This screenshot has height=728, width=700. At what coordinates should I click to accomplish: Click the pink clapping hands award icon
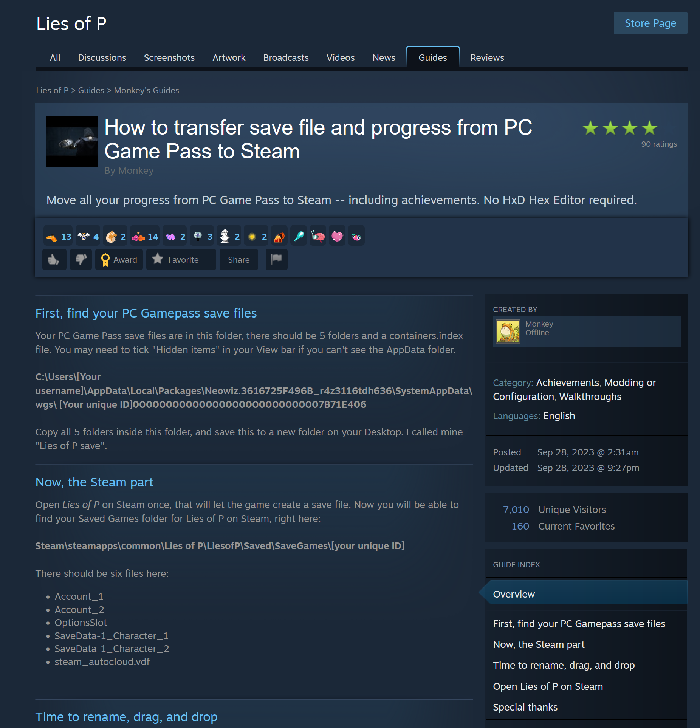pos(175,236)
